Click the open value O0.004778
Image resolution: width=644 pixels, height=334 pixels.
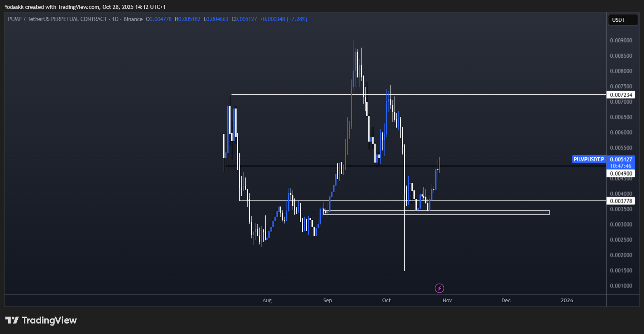pos(159,19)
